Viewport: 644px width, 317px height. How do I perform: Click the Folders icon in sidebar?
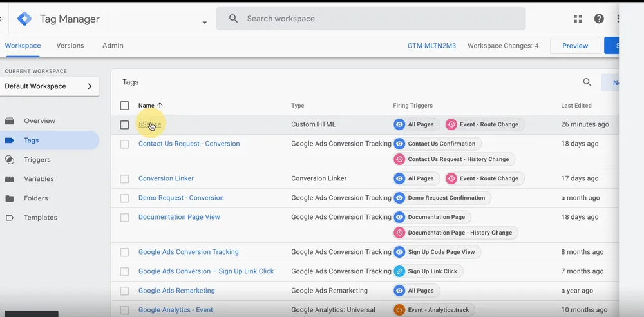pos(10,198)
